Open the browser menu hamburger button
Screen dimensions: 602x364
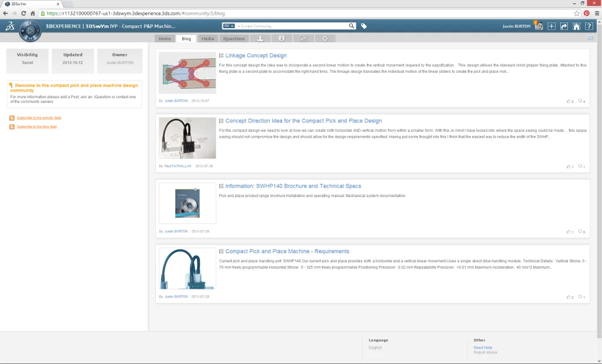tap(597, 13)
